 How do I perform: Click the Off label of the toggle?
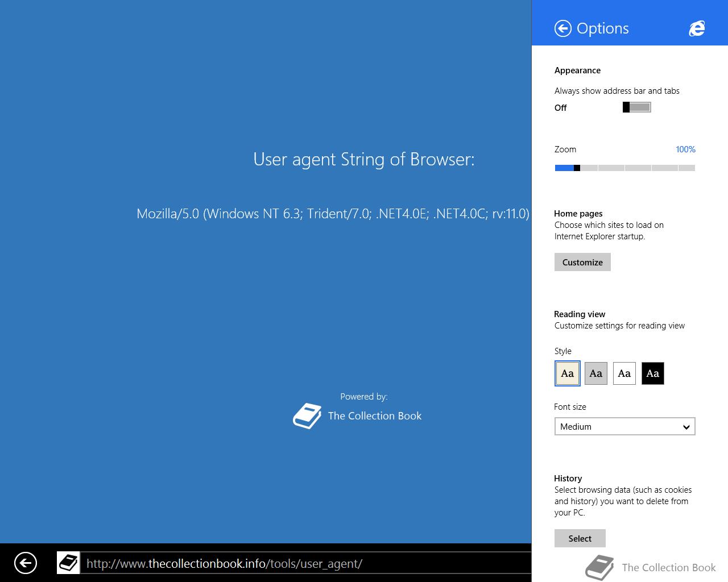561,108
